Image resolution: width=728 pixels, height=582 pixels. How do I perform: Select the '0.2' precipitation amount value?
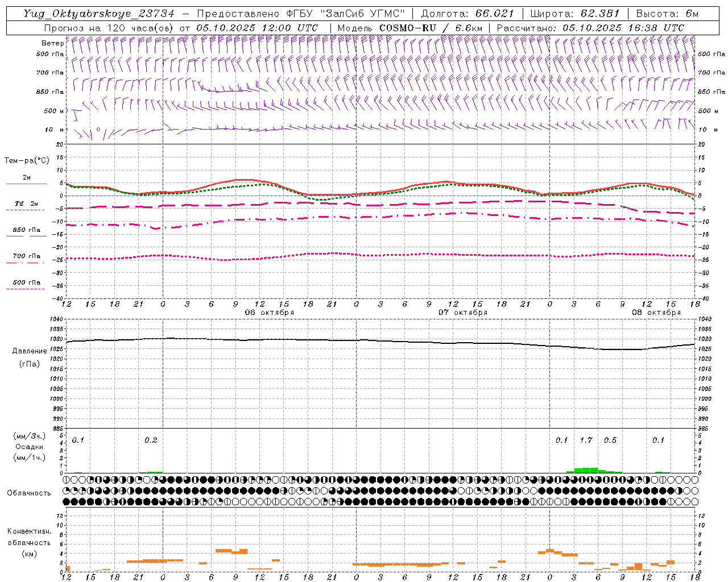[150, 440]
